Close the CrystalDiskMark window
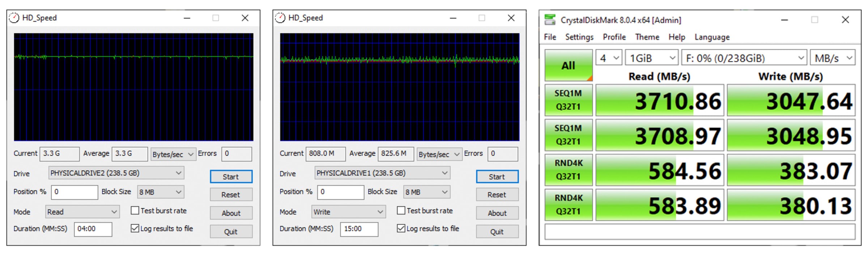 pyautogui.click(x=845, y=20)
